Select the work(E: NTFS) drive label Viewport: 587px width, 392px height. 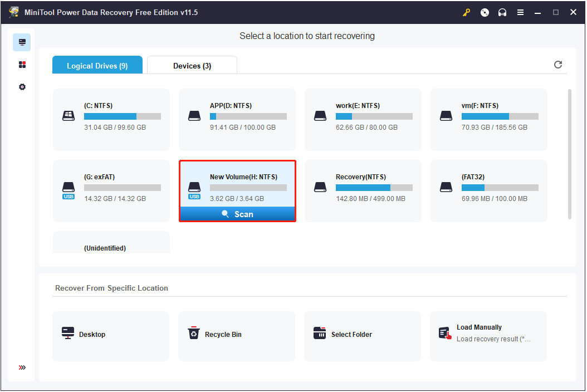(358, 106)
